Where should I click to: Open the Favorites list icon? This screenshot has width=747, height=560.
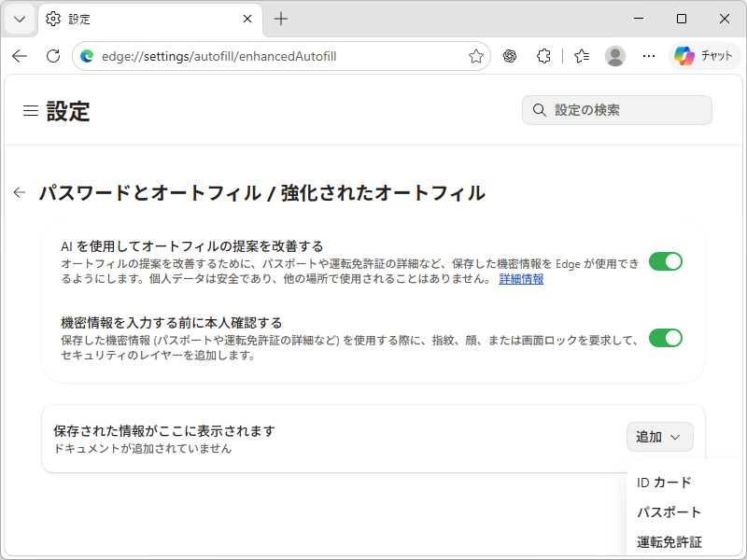582,56
